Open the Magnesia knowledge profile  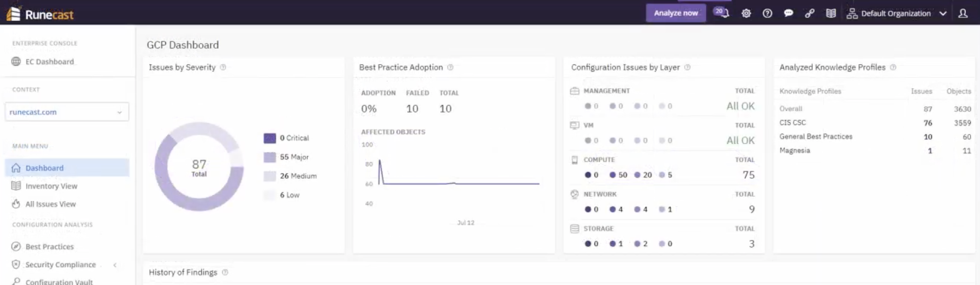point(795,151)
